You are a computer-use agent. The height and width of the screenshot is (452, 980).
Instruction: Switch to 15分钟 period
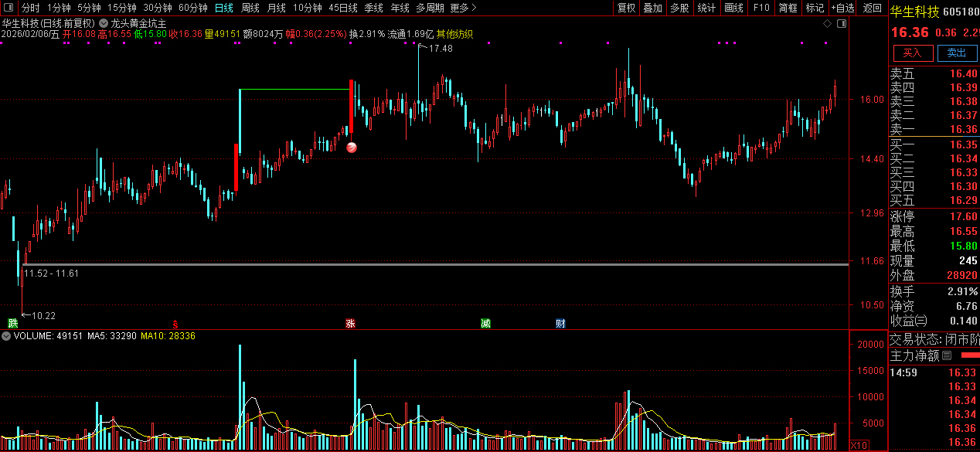(x=122, y=8)
